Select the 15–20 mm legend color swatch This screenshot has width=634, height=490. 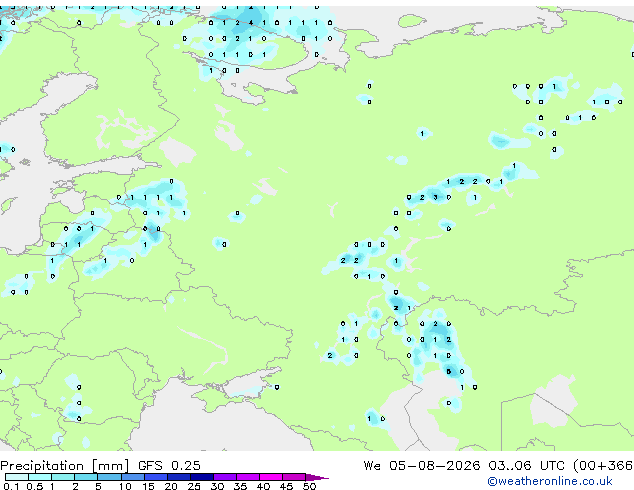point(156,477)
